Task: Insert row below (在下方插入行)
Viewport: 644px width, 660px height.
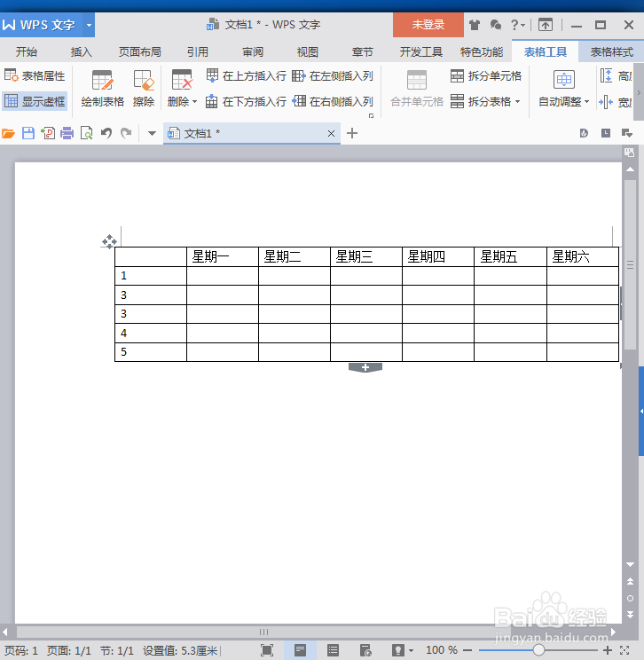Action: click(x=247, y=101)
